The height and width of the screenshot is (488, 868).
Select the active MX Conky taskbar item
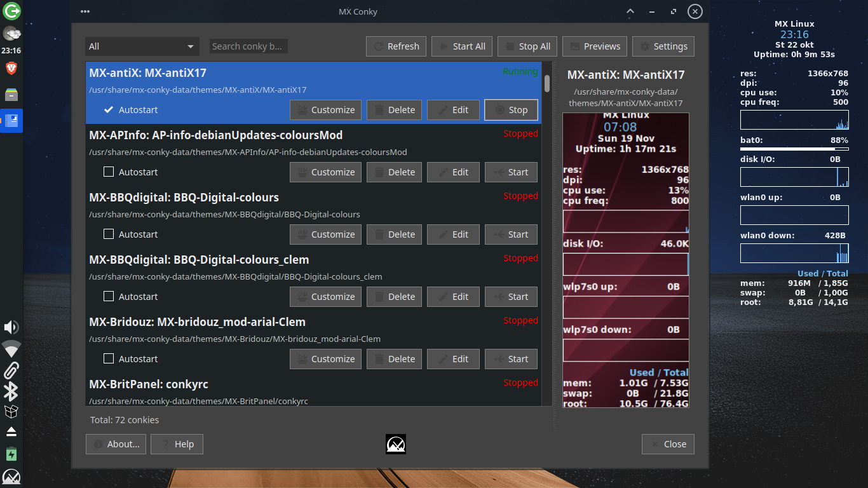point(11,120)
